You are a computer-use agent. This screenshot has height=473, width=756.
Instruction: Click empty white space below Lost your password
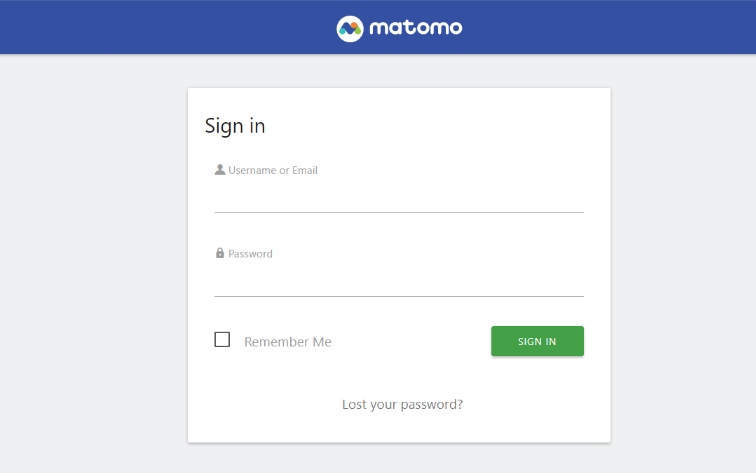[399, 428]
